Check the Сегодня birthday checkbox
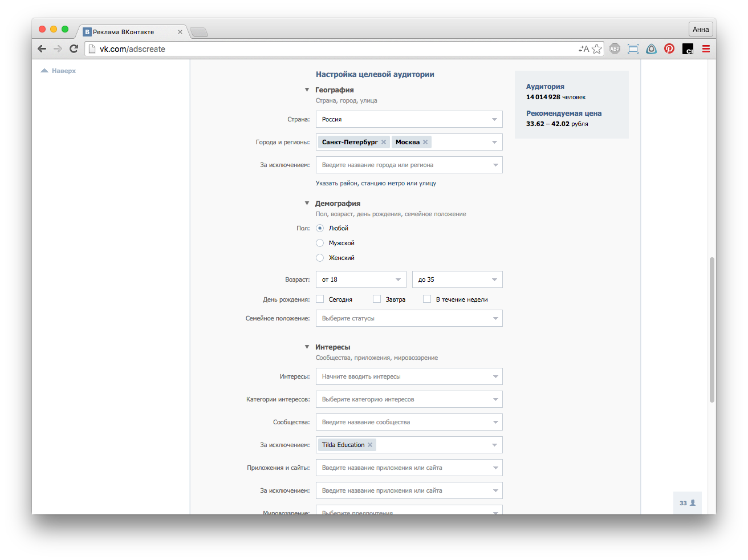 (x=320, y=299)
